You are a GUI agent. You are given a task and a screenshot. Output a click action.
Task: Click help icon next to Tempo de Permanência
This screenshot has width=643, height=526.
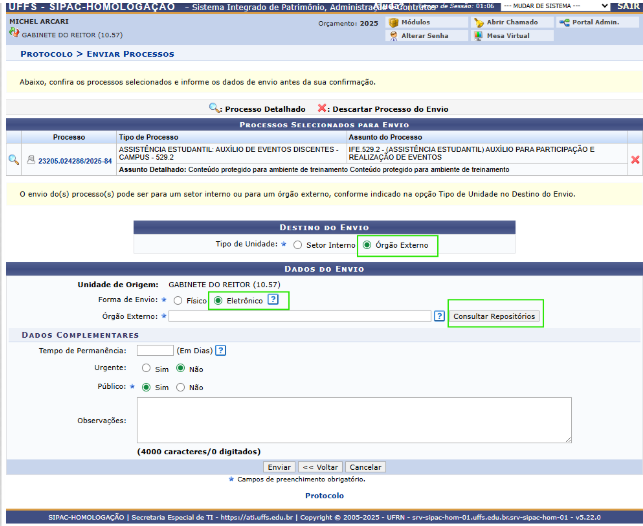pos(221,350)
